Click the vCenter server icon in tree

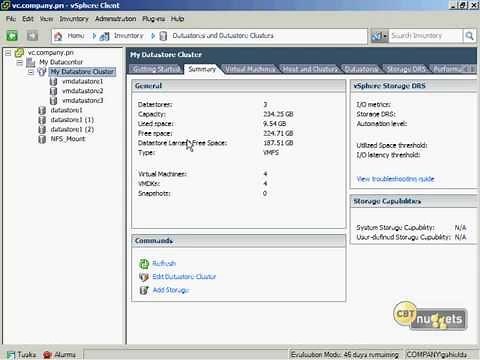coord(19,53)
